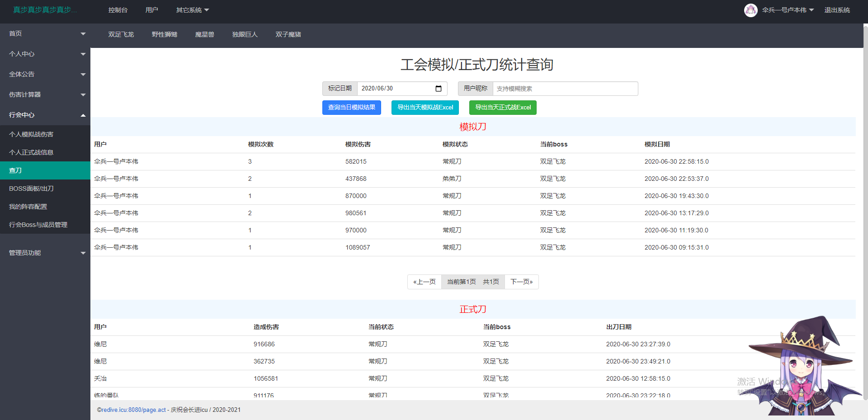Switch to the 魔星兽 boss tab
This screenshot has height=420, width=868.
point(205,34)
